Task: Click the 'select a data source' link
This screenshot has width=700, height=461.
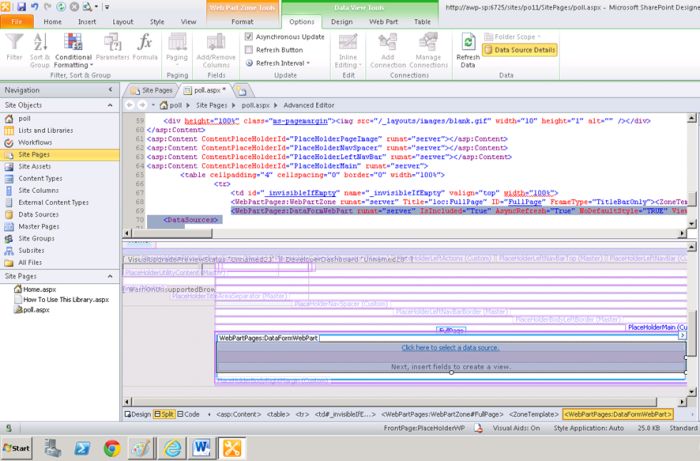Action: point(451,347)
